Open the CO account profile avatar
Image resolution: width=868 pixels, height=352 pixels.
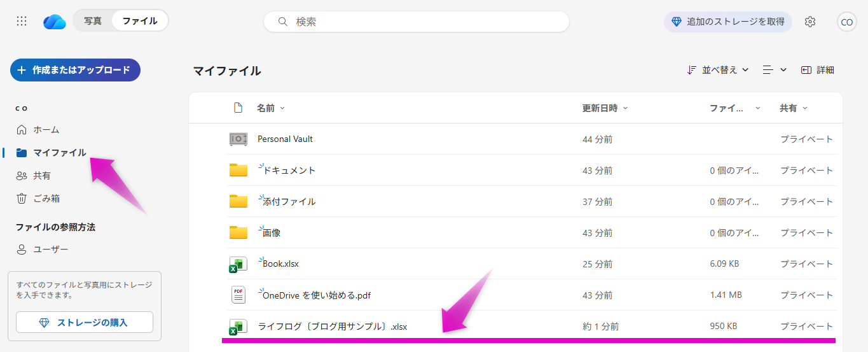click(x=846, y=22)
